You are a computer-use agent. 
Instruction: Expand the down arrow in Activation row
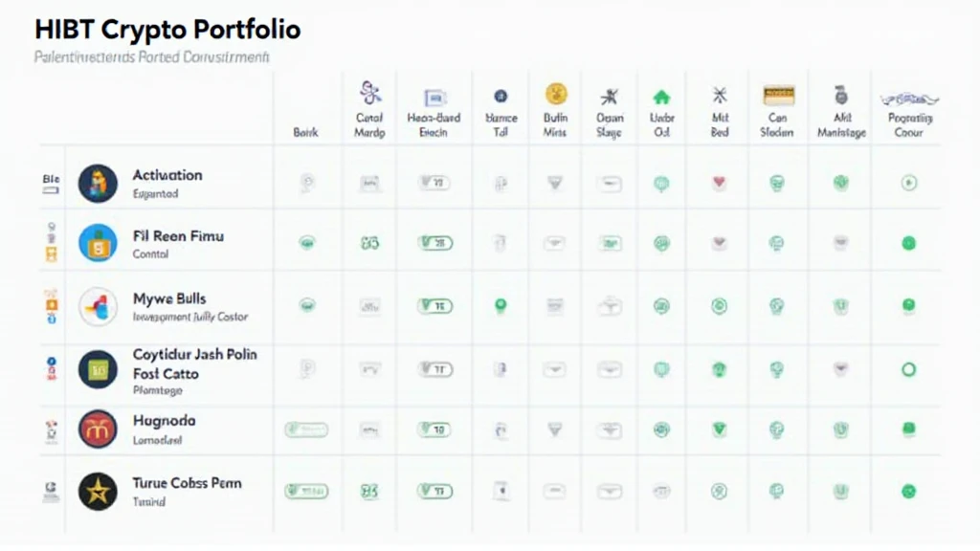[554, 183]
